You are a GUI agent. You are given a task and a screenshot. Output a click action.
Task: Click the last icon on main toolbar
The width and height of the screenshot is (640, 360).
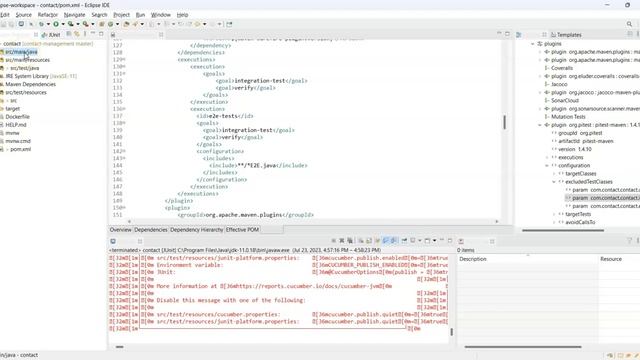tap(229, 24)
